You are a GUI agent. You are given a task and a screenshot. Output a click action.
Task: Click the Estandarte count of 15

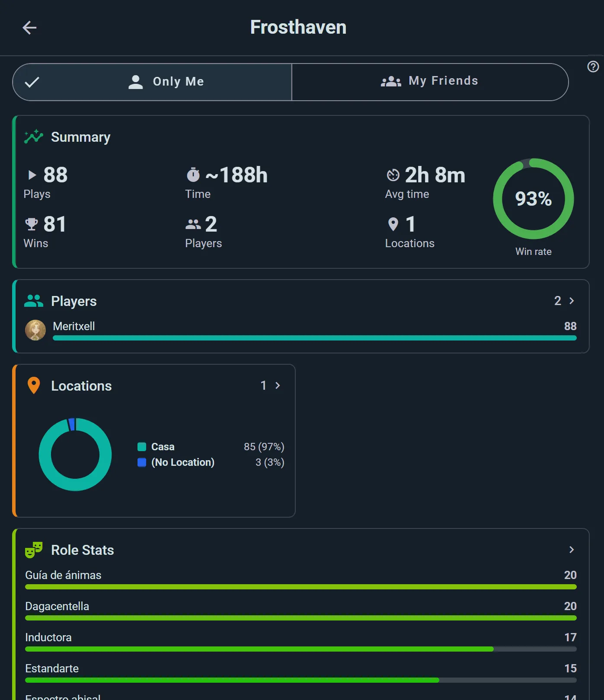click(x=570, y=668)
